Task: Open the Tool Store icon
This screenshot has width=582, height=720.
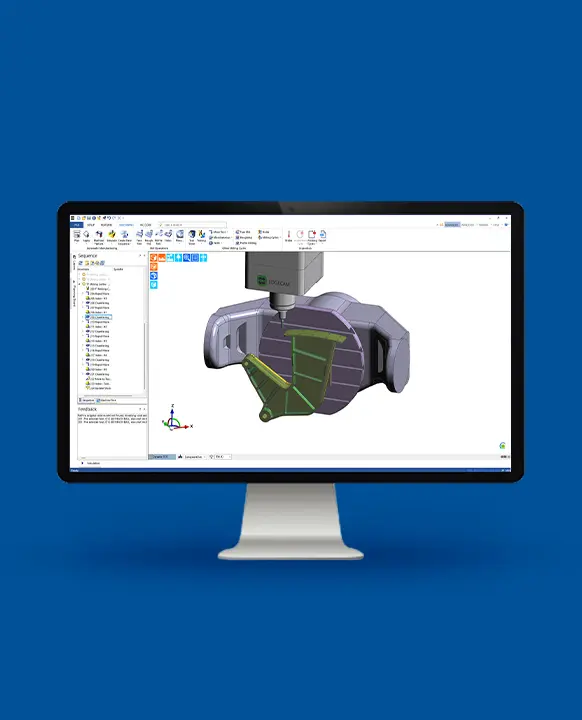Action: pyautogui.click(x=192, y=237)
